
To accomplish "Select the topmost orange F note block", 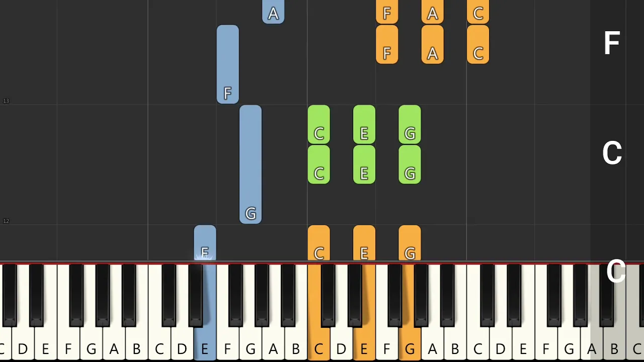I will click(387, 12).
